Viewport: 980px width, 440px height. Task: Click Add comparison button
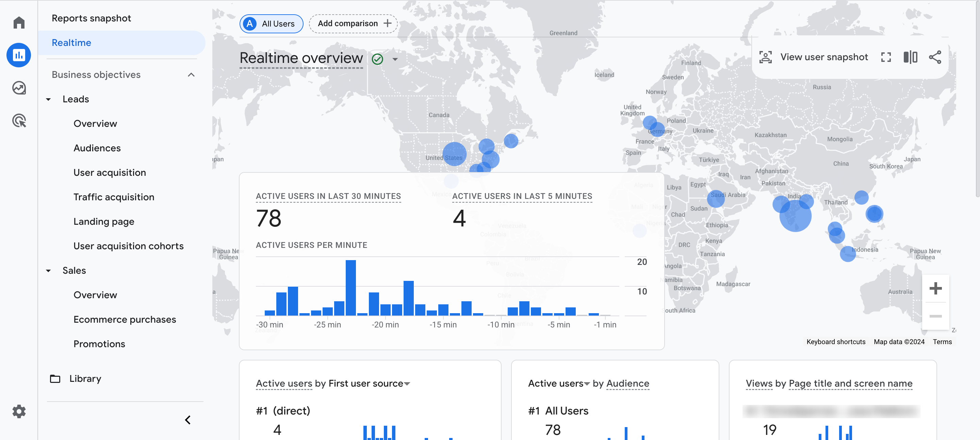[354, 23]
